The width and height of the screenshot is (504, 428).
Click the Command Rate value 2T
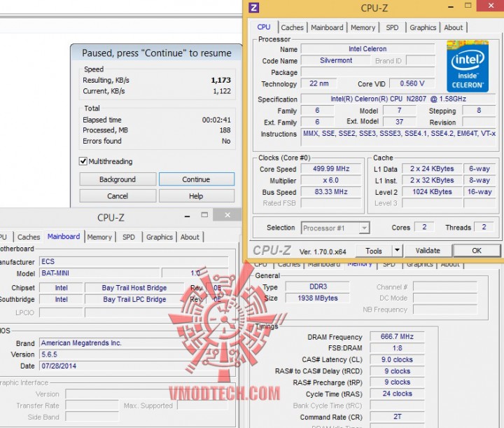398,417
